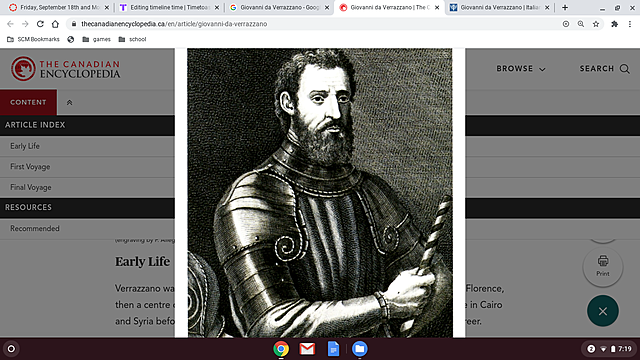
Task: Click the Verrazzano portrait engraving
Action: coord(320,193)
